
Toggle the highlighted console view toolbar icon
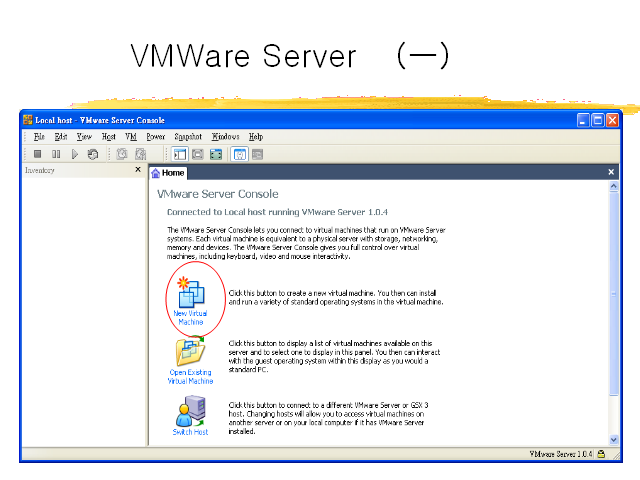pos(240,154)
